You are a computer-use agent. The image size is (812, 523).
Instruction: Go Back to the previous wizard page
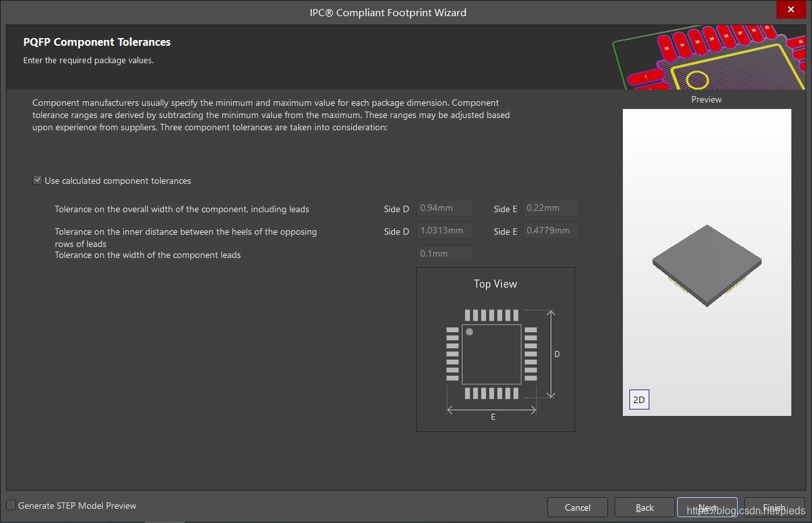[x=644, y=508]
